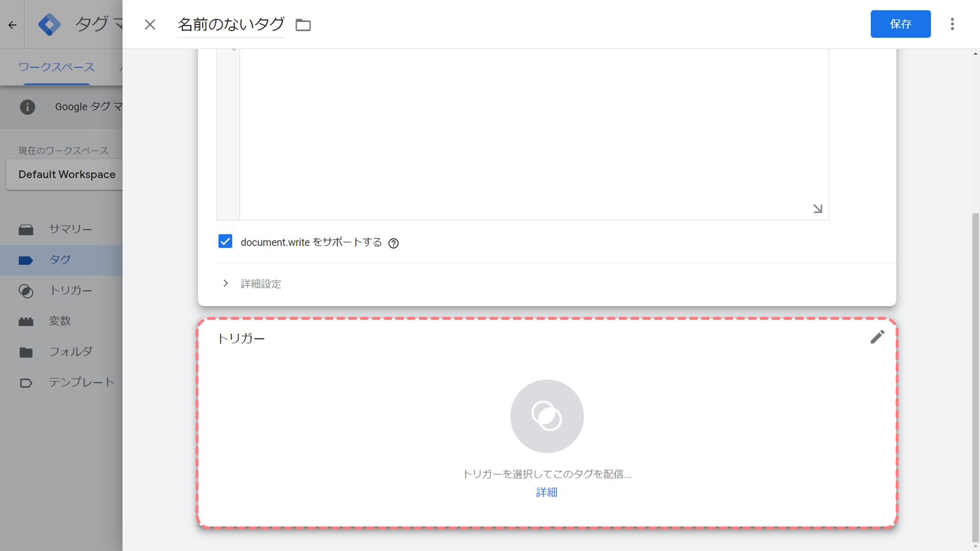Switch to the ワークスペース tab

click(56, 67)
